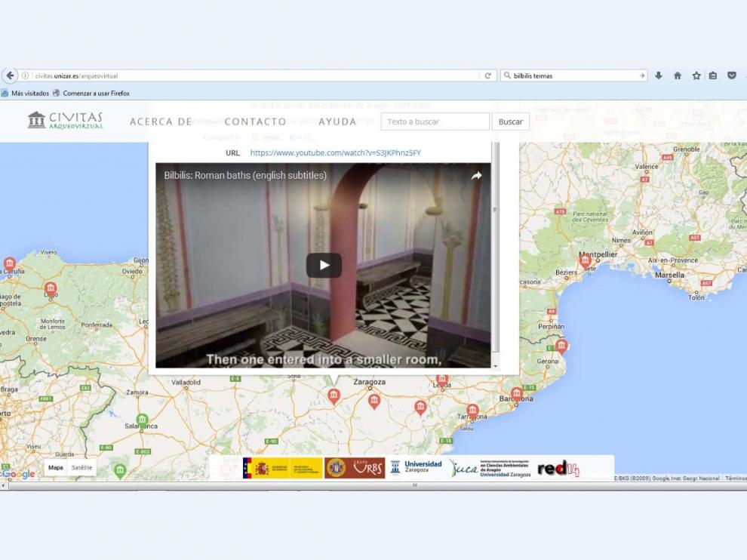Open the Firefox downloads arrow icon
747x560 pixels.
click(x=659, y=75)
